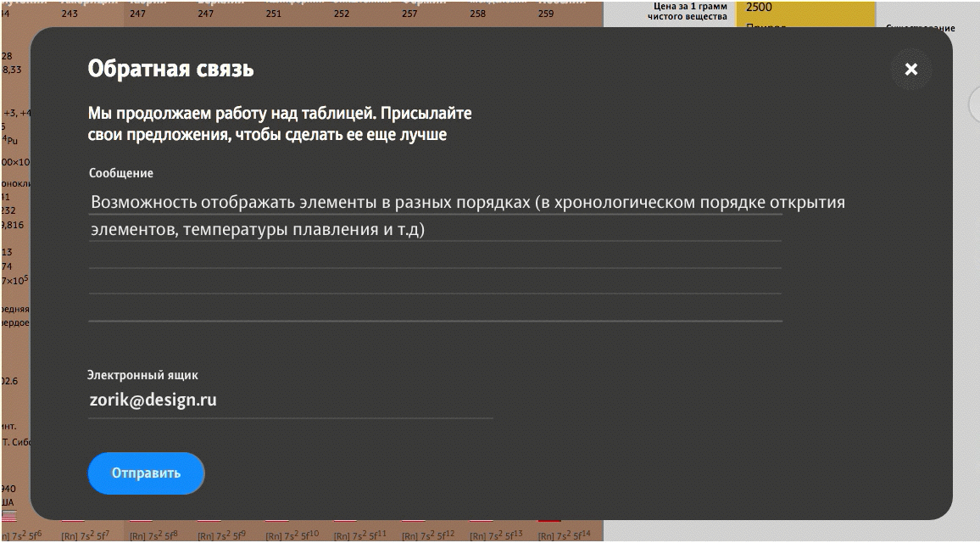Click the US flag icon behind the dialog

pos(9,515)
